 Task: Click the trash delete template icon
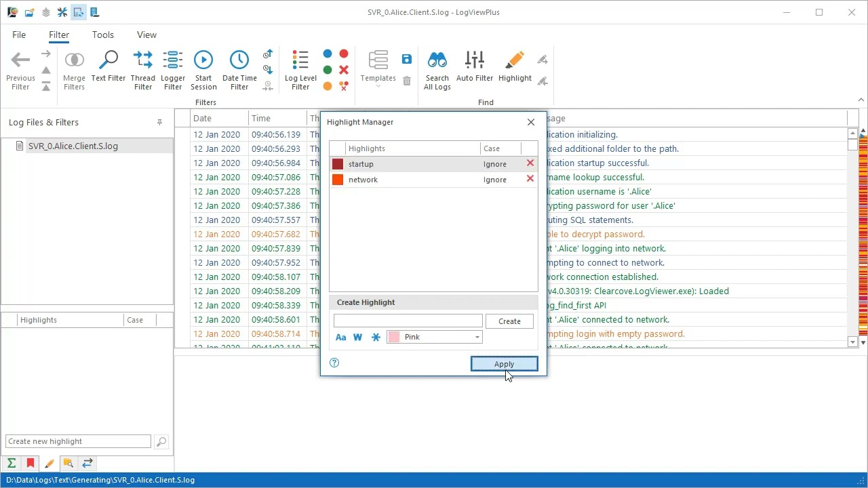click(407, 81)
